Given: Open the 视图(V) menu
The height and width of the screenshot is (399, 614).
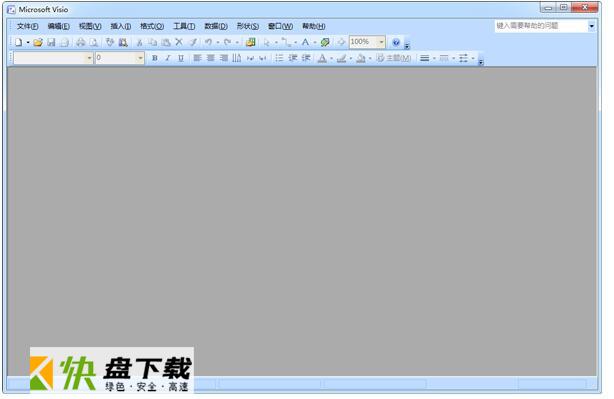Looking at the screenshot, I should (x=90, y=26).
